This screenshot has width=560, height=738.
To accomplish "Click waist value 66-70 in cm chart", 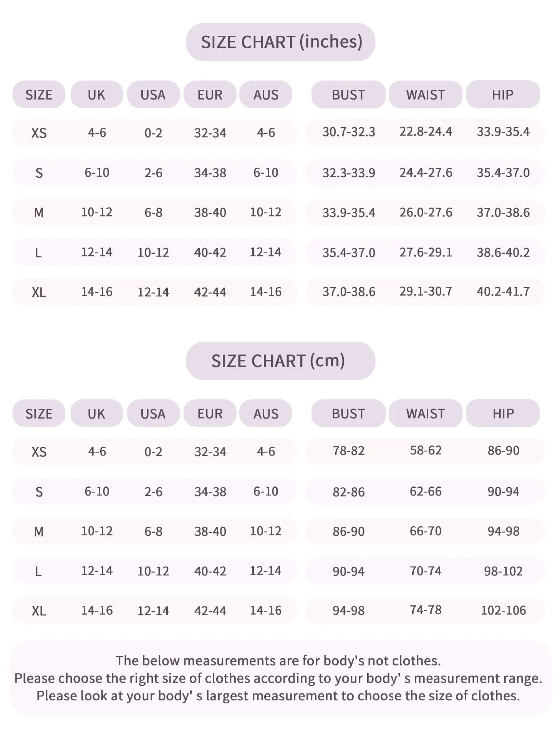I will tap(426, 531).
